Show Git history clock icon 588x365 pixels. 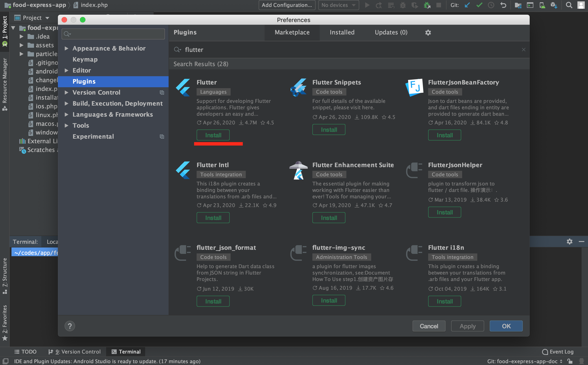click(491, 5)
